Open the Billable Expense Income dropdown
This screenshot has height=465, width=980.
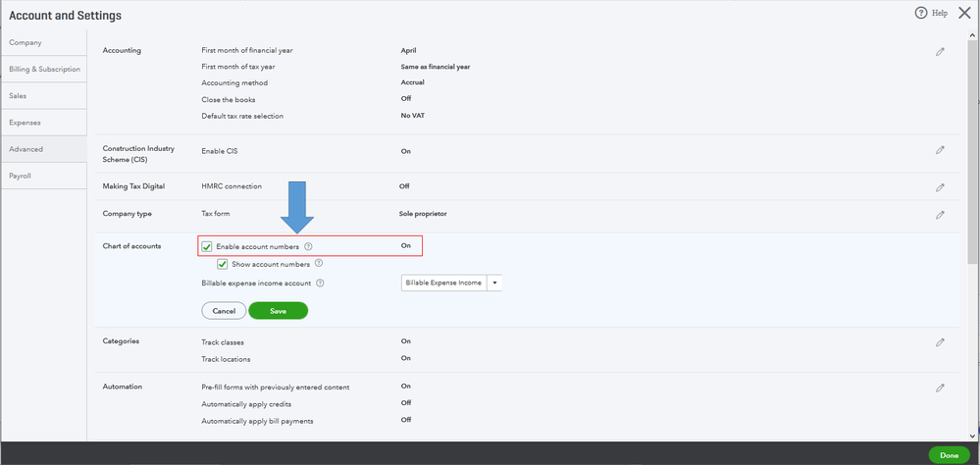tap(495, 283)
